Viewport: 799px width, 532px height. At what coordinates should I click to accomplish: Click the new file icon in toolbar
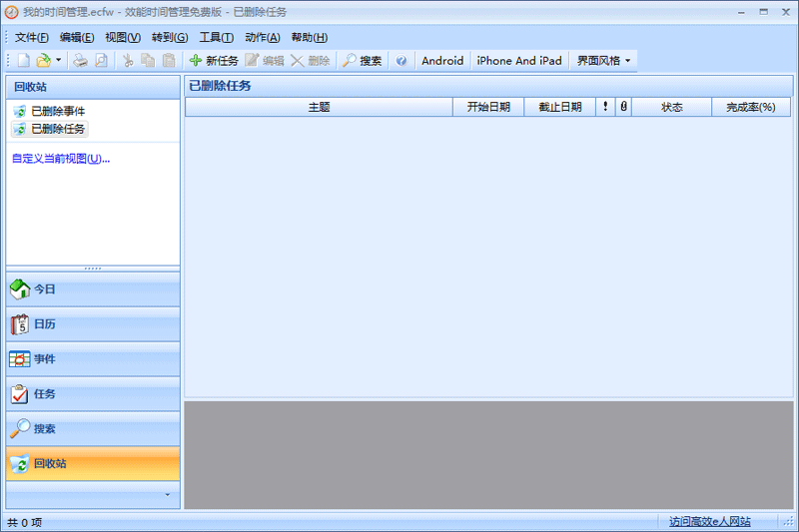coord(23,61)
